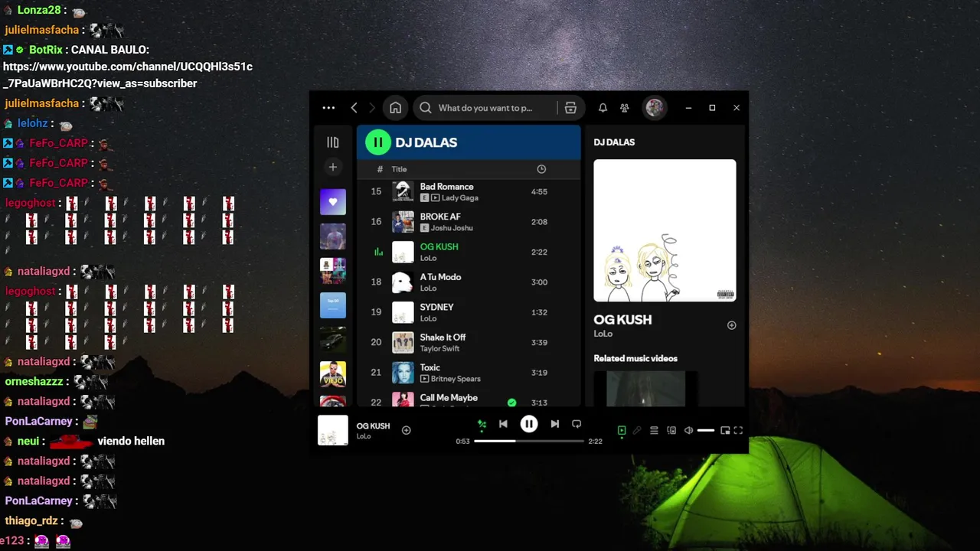
Task: Toggle repeat mode
Action: 577,424
